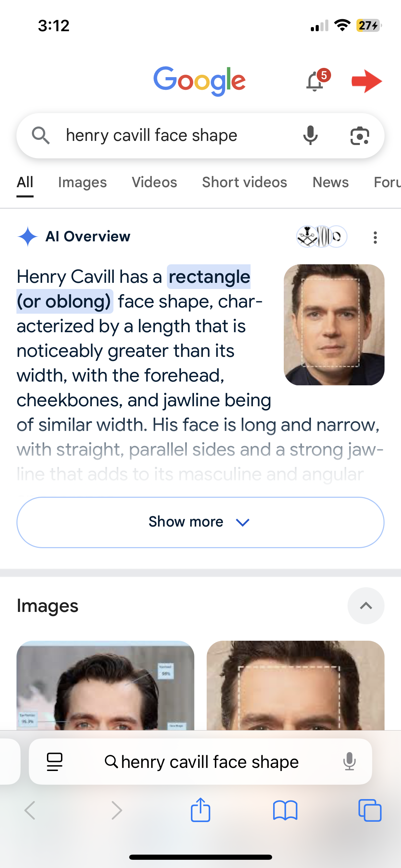This screenshot has height=868, width=401.
Task: Collapse the Images section chevron
Action: coord(366,606)
